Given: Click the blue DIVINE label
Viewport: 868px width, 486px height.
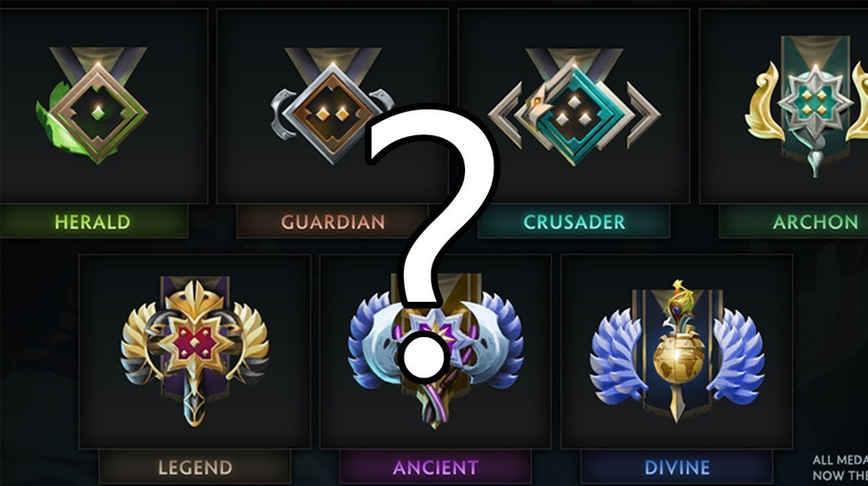Looking at the screenshot, I should 677,467.
